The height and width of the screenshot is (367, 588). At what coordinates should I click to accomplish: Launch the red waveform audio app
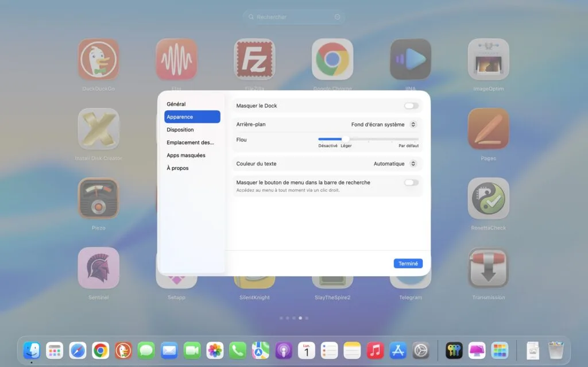point(177,59)
